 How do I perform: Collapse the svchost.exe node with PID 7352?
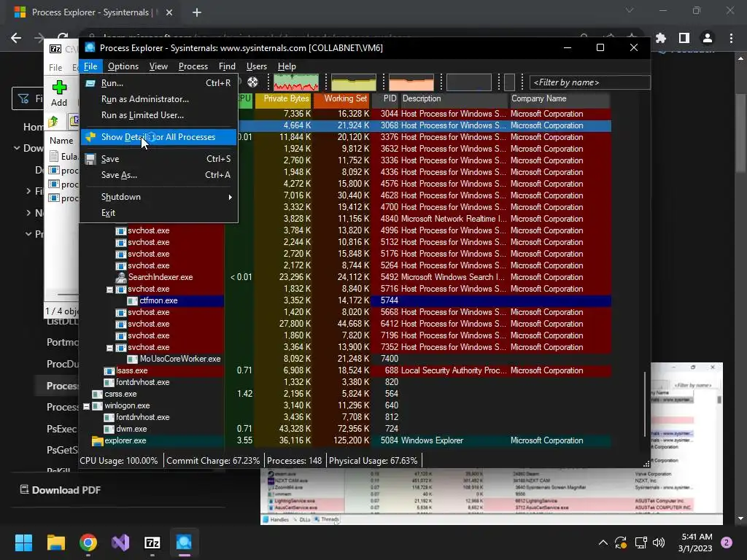tap(109, 348)
